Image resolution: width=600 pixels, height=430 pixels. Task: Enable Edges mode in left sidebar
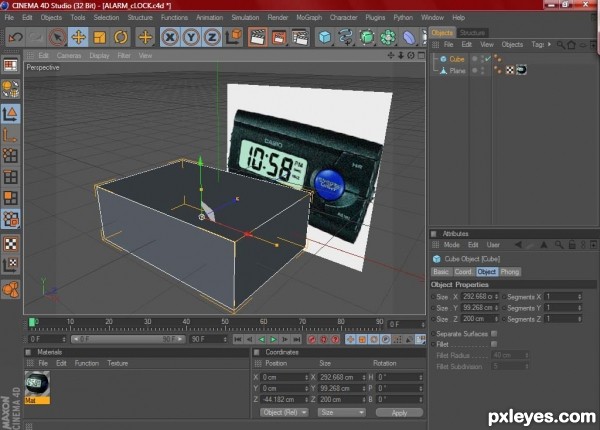10,177
